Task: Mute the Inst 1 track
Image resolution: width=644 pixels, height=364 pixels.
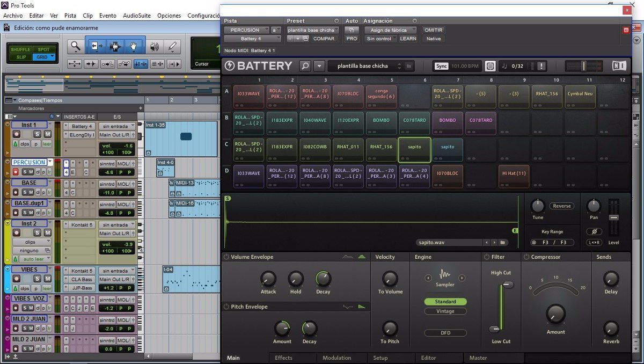Action: tap(47, 134)
